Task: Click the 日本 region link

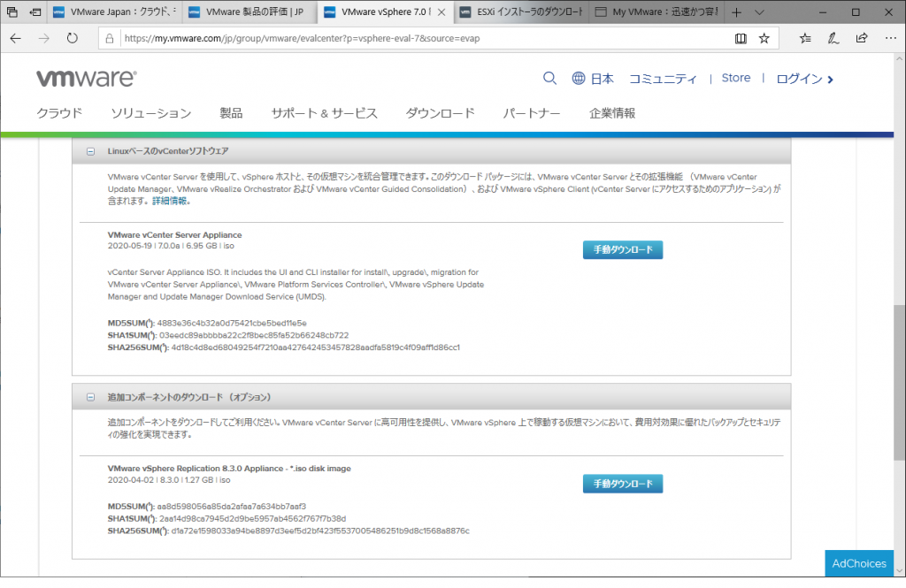Action: point(602,79)
